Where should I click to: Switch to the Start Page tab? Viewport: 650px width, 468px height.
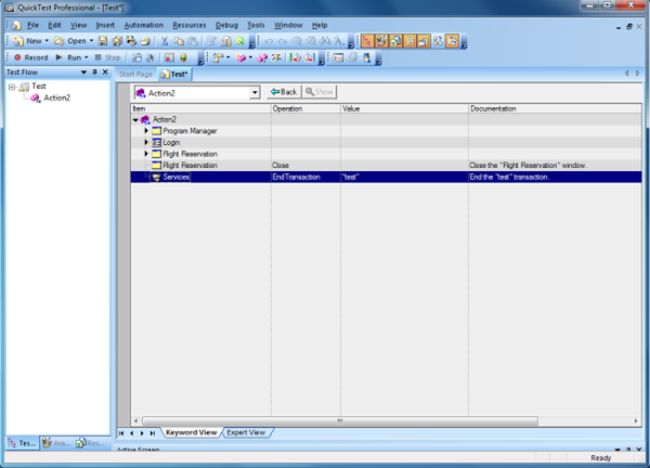point(136,74)
